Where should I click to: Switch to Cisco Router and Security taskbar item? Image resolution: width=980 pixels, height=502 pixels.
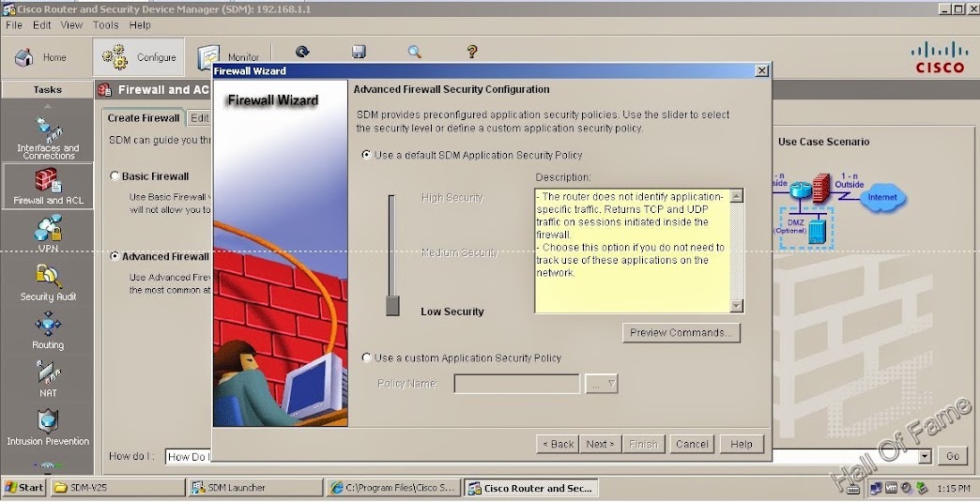point(531,488)
